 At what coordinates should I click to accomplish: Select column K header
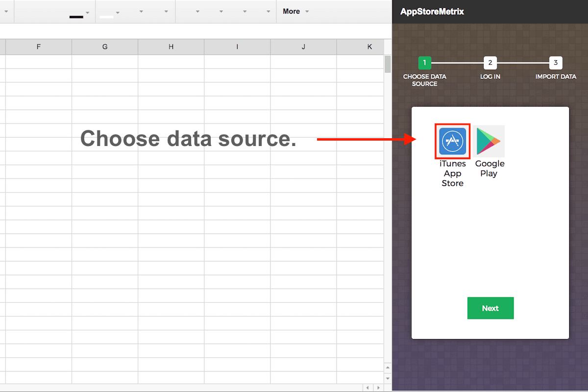coord(369,47)
